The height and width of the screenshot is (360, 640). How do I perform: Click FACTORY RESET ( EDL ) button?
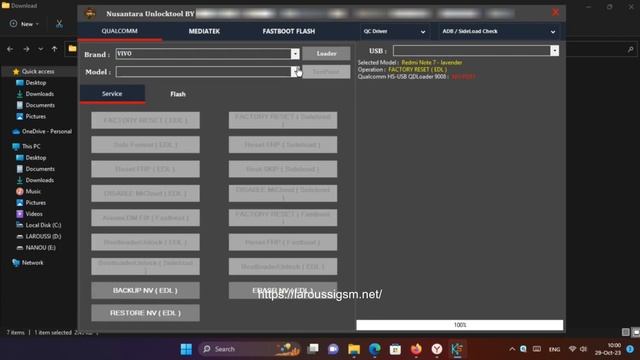coord(145,120)
